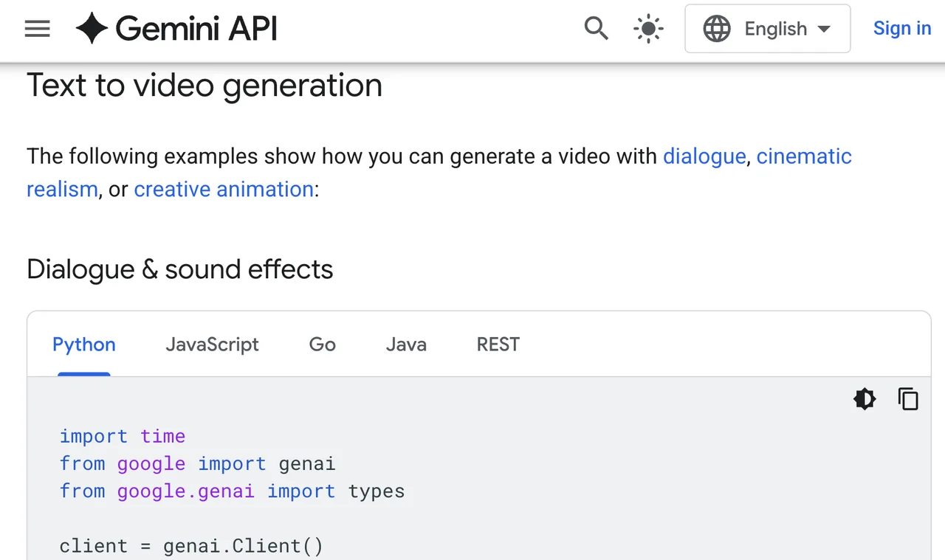Switch to the REST tab

tap(498, 345)
